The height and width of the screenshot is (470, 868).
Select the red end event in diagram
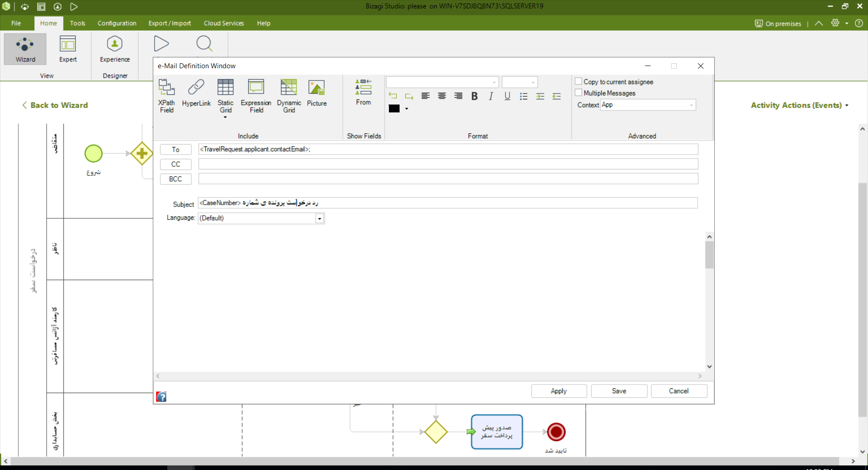[556, 432]
